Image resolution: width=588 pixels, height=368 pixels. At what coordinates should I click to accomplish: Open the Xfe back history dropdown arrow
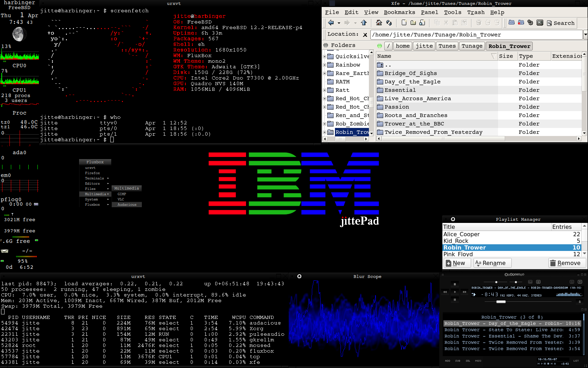click(338, 23)
